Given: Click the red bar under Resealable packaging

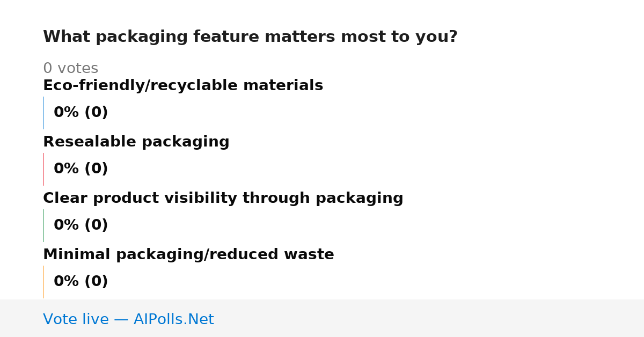Looking at the screenshot, I should pos(43,169).
